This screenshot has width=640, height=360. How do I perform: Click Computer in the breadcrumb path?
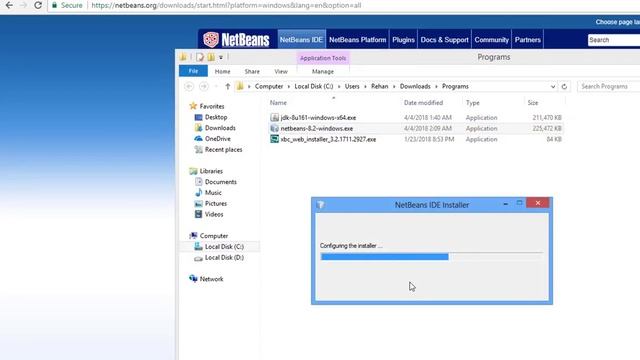pyautogui.click(x=269, y=87)
